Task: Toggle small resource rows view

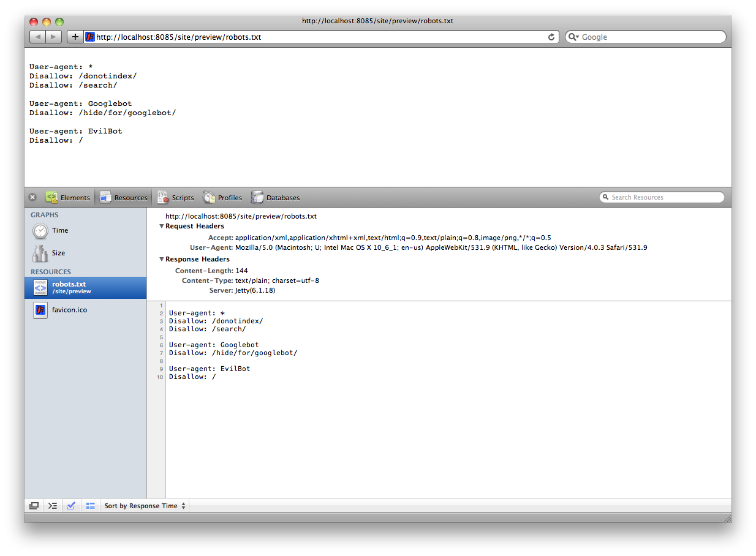Action: coord(91,506)
